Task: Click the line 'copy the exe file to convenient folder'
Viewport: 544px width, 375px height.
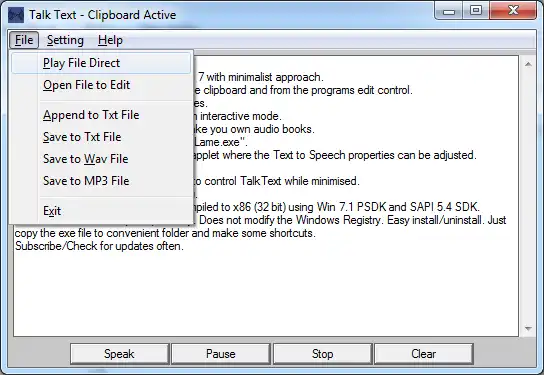Action: [102, 233]
